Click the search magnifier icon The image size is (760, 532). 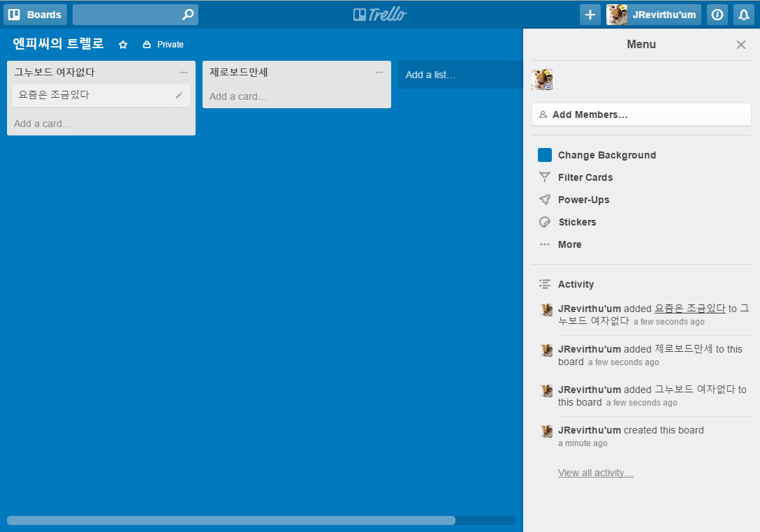coord(188,15)
